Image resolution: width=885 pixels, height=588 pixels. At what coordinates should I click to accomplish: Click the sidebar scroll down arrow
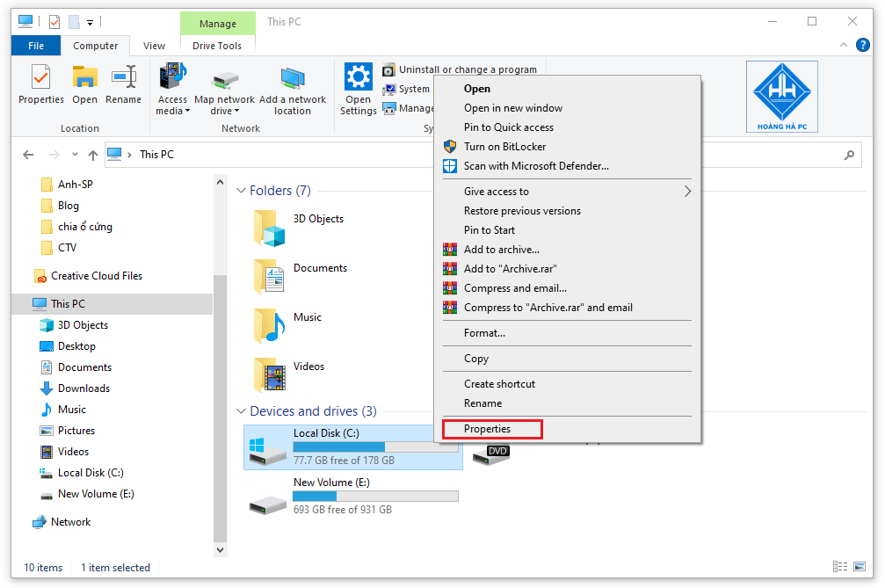pos(220,549)
